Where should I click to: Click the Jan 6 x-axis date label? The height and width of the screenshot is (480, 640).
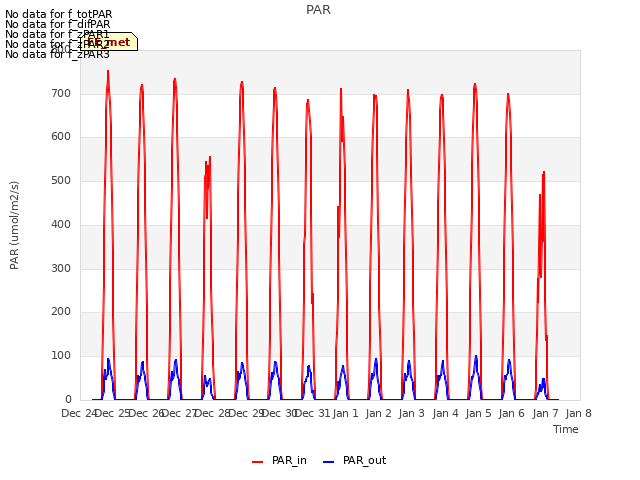pyautogui.click(x=512, y=413)
